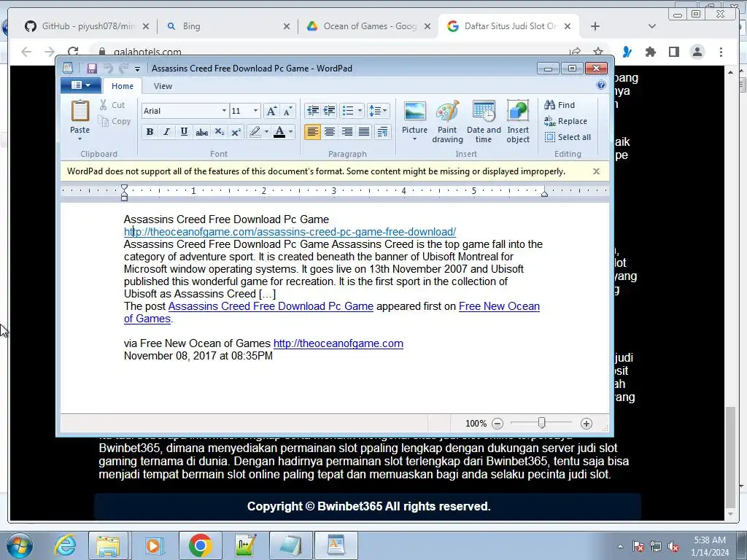Click the Chrome reload button
Viewport: 747px width, 560px height.
pos(73,52)
